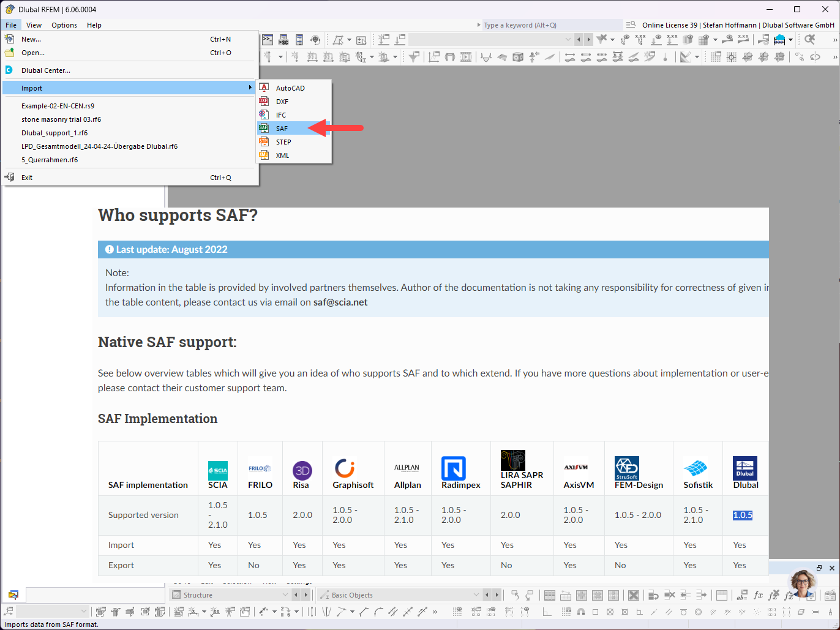The height and width of the screenshot is (630, 840).
Task: Click the percent icon near the second toolbar's end
Action: tap(798, 56)
